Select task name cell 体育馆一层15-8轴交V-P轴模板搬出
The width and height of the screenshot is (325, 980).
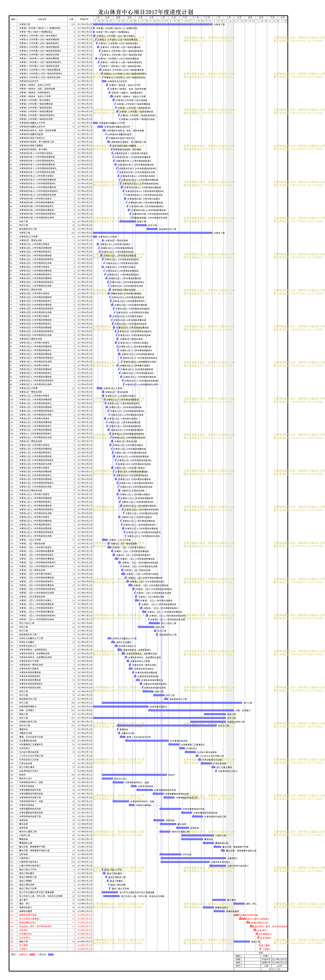tap(36, 32)
